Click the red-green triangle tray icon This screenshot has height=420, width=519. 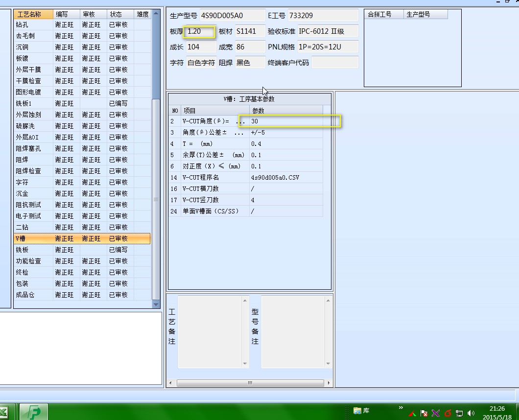412,413
